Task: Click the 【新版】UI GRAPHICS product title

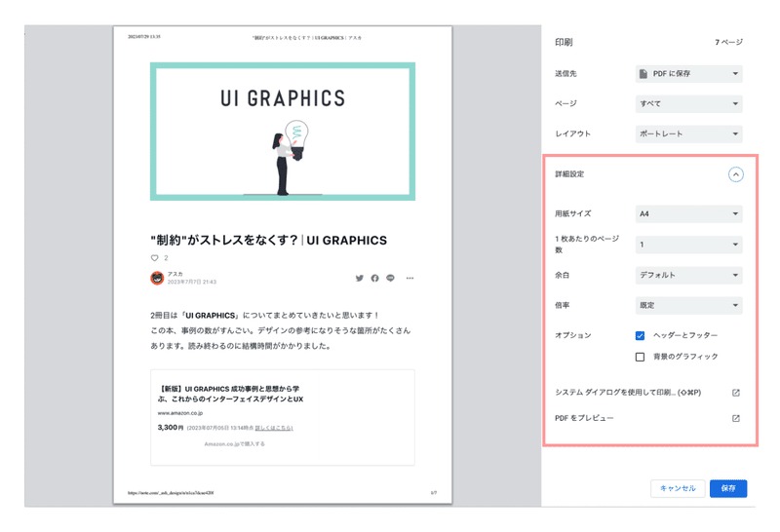Action: click(229, 394)
